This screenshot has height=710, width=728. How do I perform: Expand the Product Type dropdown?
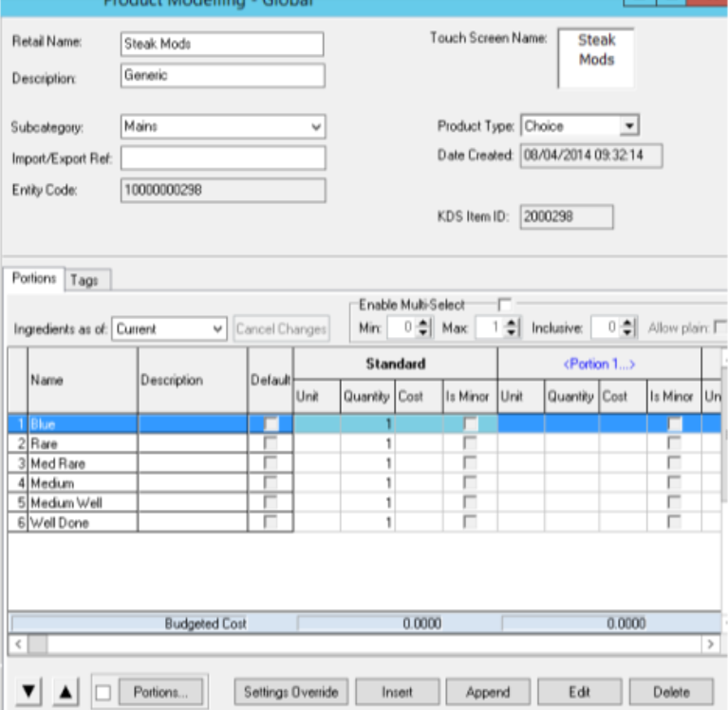[626, 125]
